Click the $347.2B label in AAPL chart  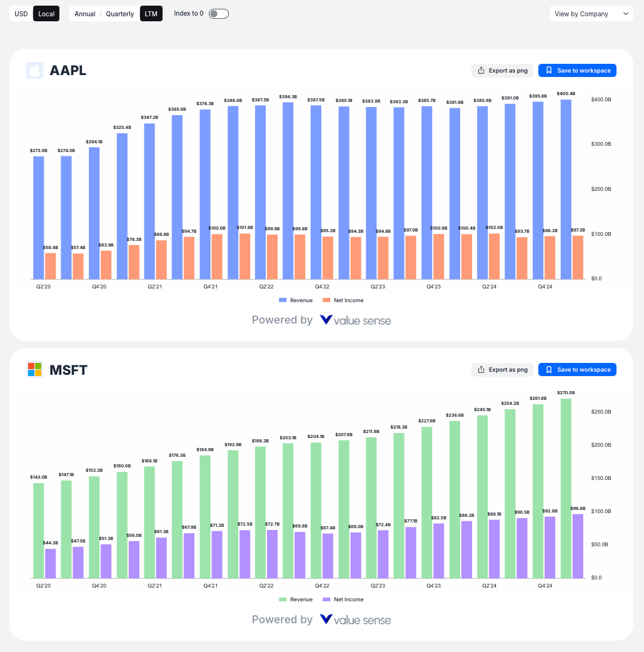pyautogui.click(x=149, y=117)
